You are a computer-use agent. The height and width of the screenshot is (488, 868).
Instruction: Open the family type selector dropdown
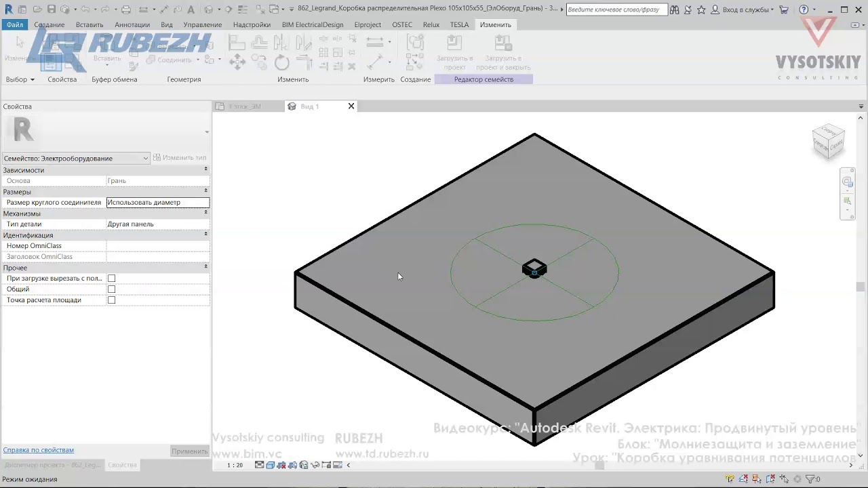76,158
